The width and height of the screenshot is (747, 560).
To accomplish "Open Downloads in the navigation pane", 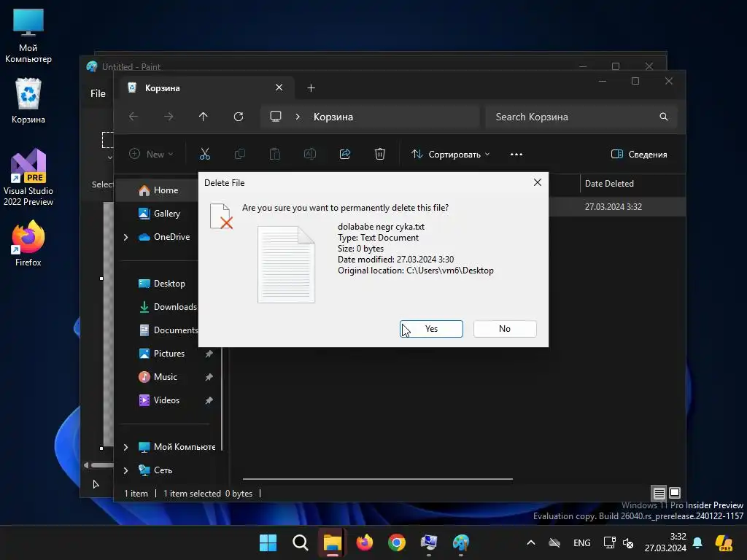I will [168, 307].
